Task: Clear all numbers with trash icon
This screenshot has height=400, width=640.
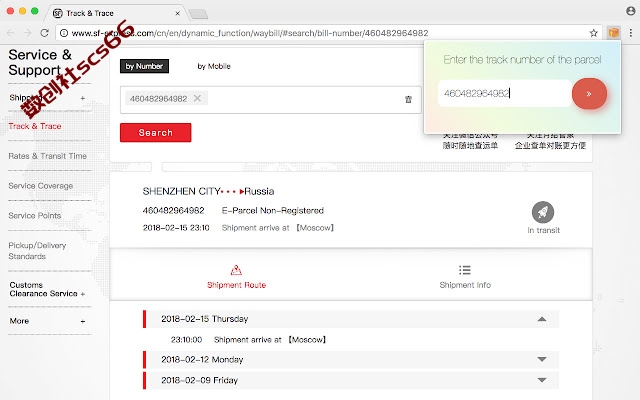Action: tap(408, 99)
